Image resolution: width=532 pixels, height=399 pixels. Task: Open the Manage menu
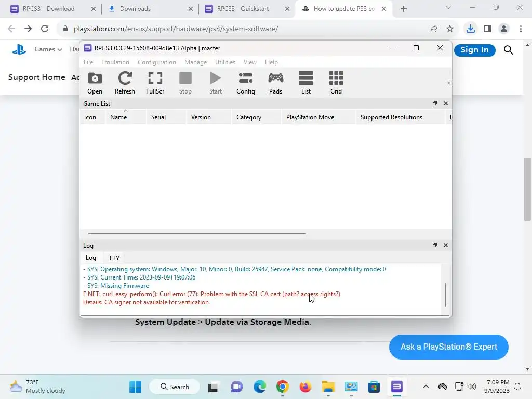[x=195, y=62]
